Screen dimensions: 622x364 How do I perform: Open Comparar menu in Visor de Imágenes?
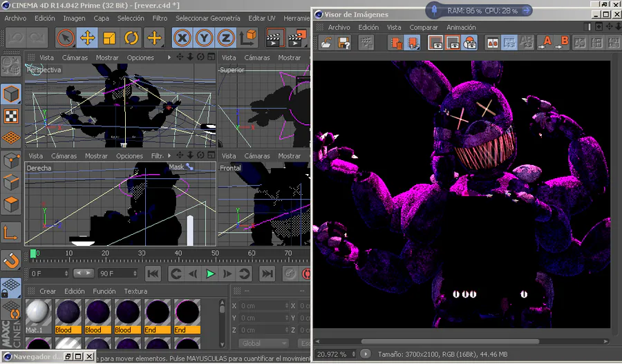tap(424, 28)
